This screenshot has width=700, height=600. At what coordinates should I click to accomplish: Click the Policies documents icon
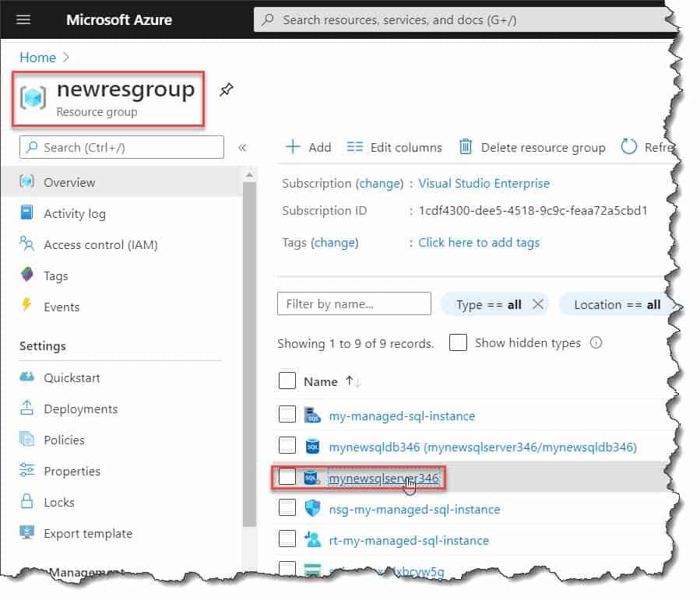[x=26, y=439]
